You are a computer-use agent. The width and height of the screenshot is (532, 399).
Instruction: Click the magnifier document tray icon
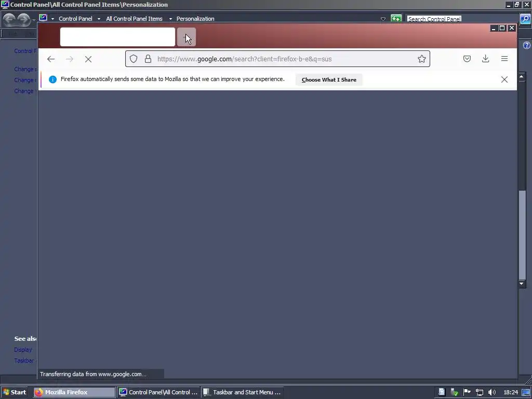442,392
